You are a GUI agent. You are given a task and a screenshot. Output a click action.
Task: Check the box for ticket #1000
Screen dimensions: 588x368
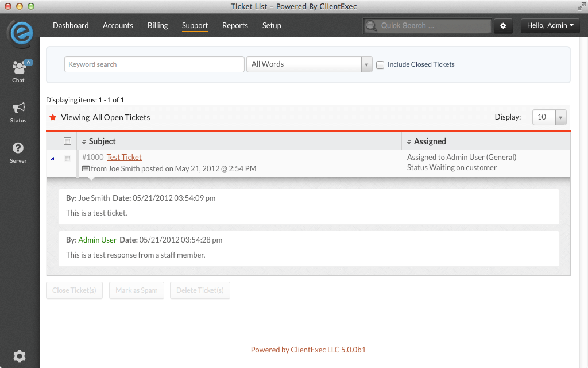[x=68, y=158]
